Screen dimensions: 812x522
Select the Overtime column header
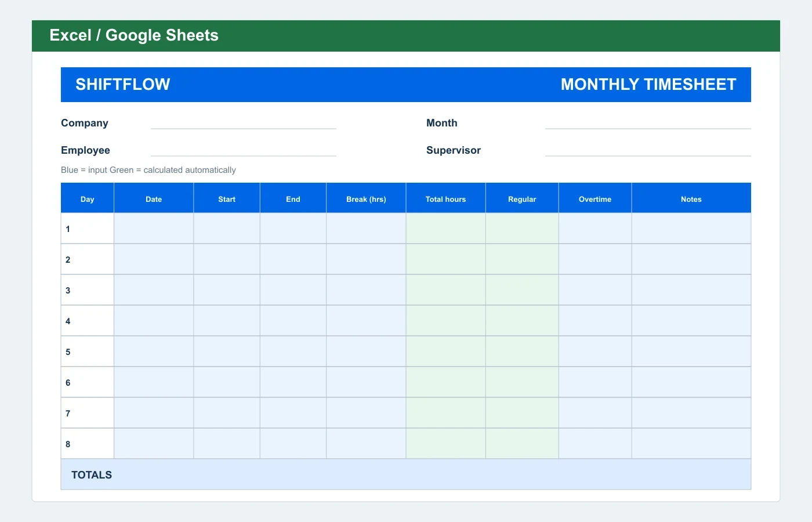click(595, 198)
